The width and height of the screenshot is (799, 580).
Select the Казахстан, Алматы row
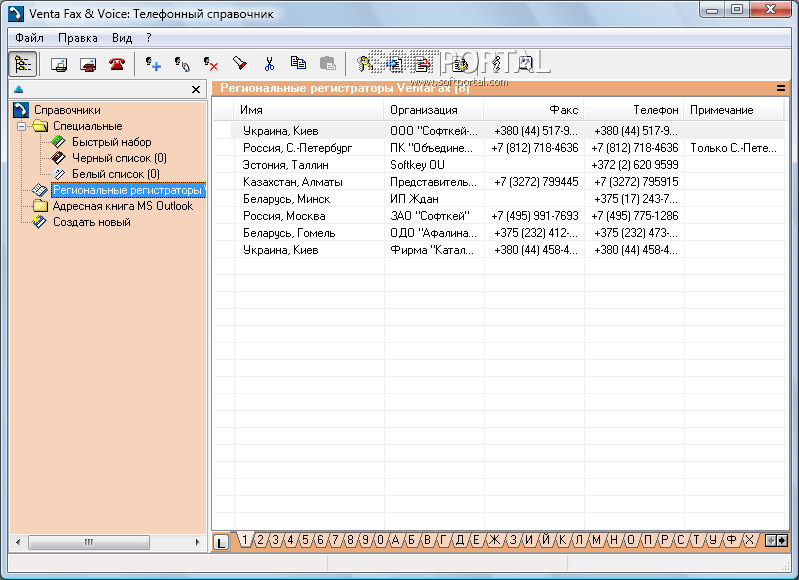coord(499,182)
